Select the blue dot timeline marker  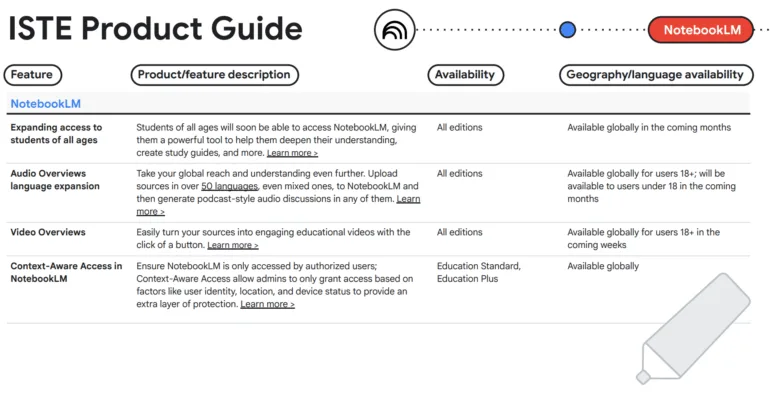click(x=567, y=29)
